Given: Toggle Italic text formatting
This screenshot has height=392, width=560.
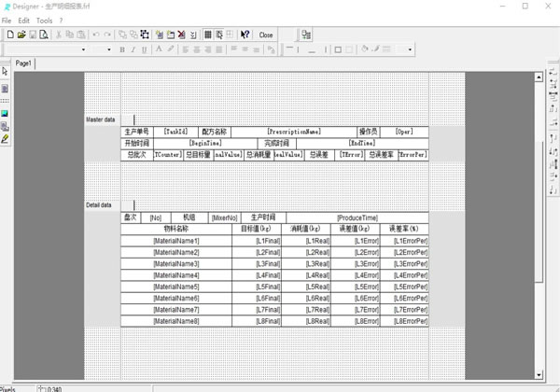Looking at the screenshot, I should [133, 49].
